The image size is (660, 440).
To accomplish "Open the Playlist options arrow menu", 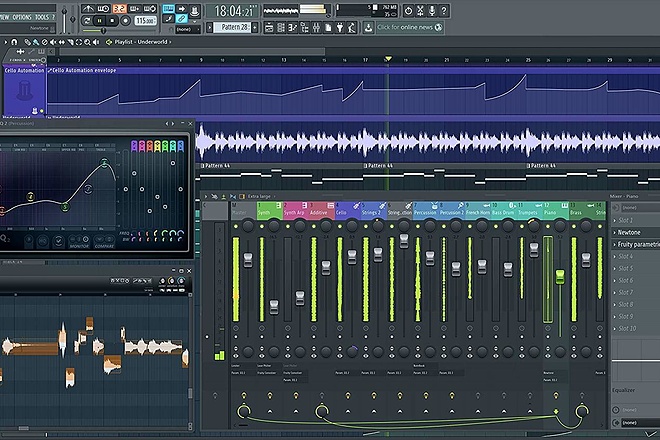I will coord(6,42).
